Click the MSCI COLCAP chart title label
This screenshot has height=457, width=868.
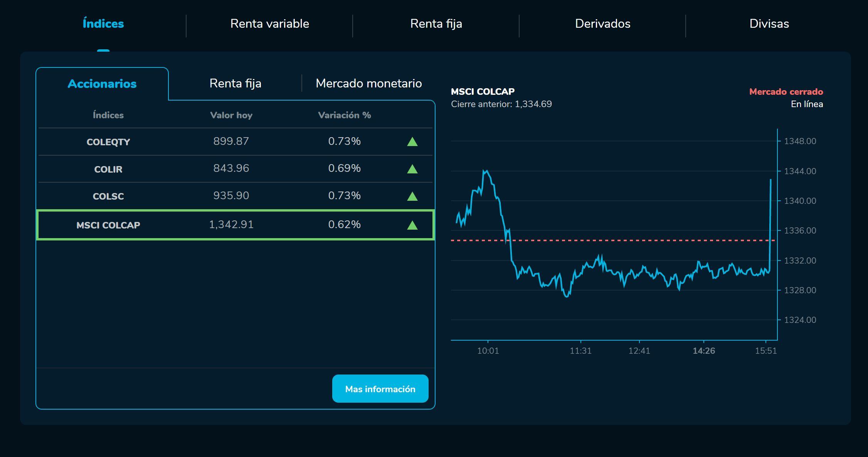pos(483,91)
